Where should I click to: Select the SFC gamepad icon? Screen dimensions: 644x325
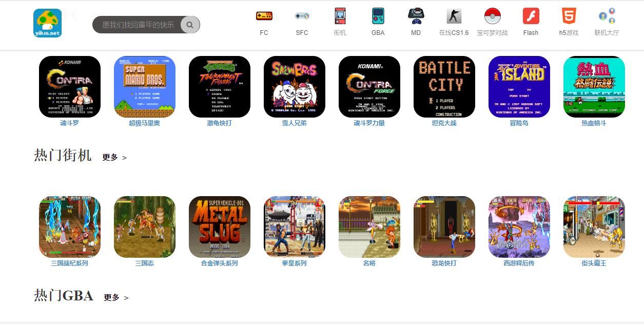pos(302,16)
